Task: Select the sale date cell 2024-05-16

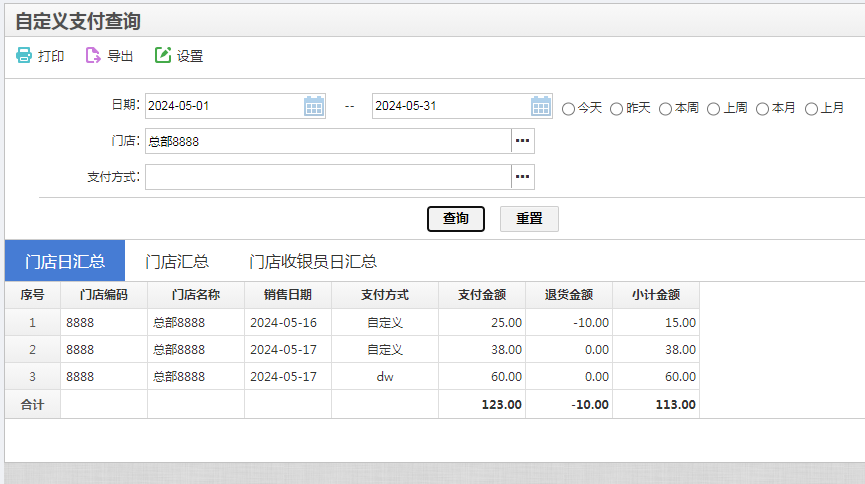Action: click(288, 322)
